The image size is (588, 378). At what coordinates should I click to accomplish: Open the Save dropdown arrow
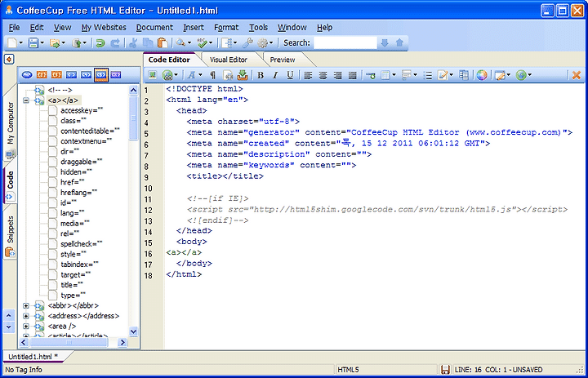(42, 43)
